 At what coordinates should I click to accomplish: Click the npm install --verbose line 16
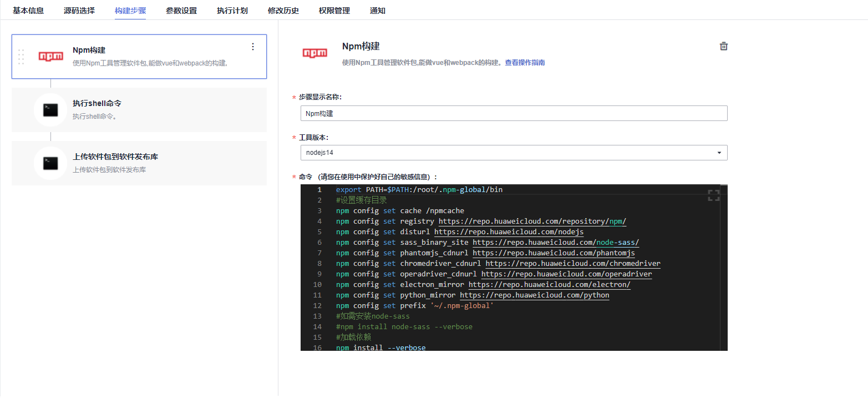pyautogui.click(x=381, y=348)
